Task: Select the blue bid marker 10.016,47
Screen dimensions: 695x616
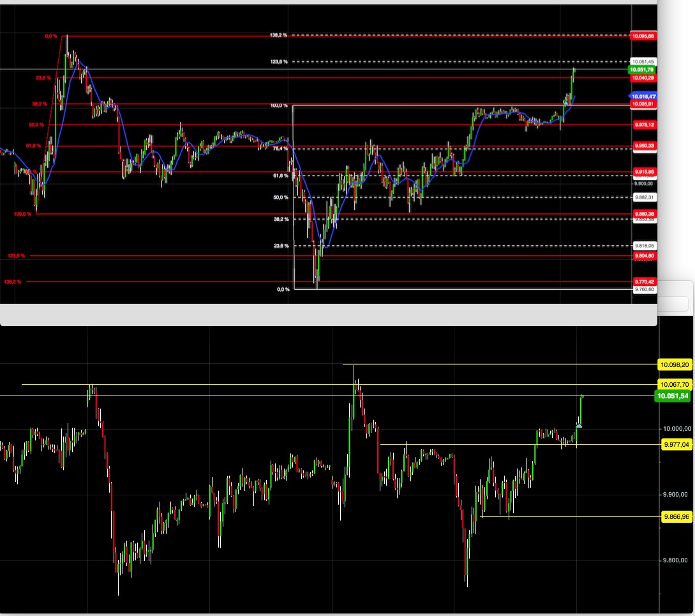Action: pyautogui.click(x=643, y=96)
